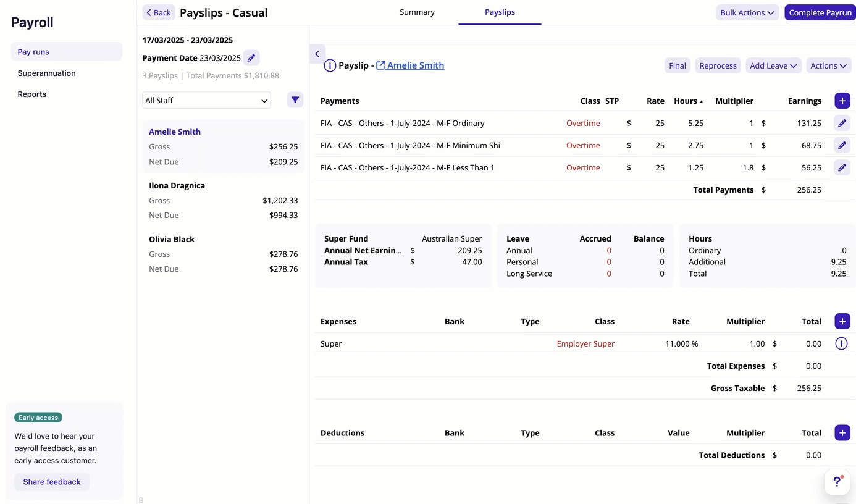Image resolution: width=856 pixels, height=504 pixels.
Task: Click the Complete Payrun button
Action: (820, 12)
